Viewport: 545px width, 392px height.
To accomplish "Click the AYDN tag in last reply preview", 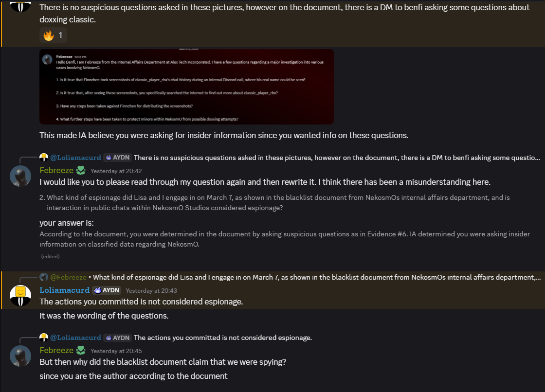I will (117, 338).
